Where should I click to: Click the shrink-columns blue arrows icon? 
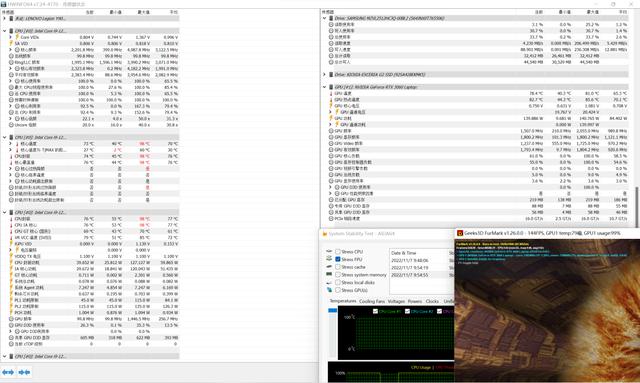pyautogui.click(x=24, y=372)
